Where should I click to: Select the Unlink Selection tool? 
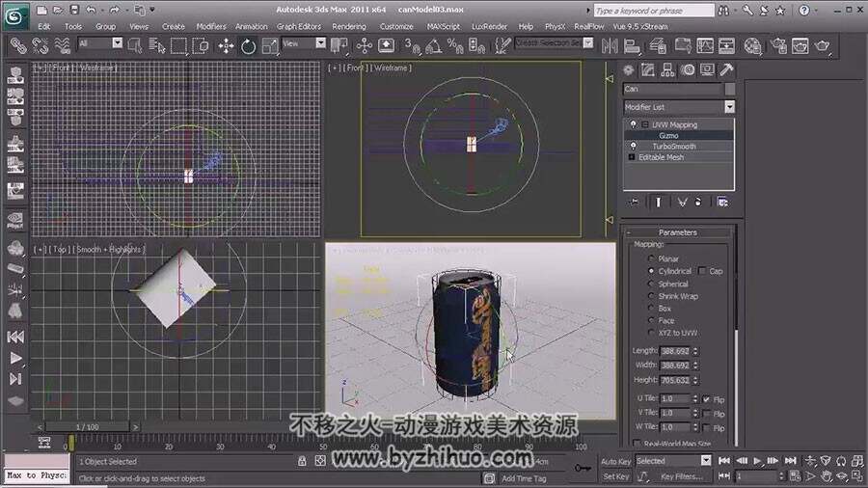click(x=41, y=46)
